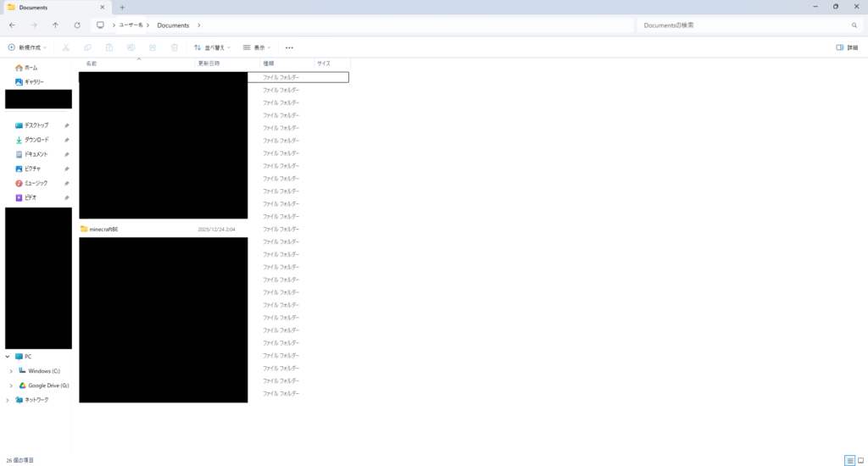Switch to large thumbnails view in status bar

pos(860,460)
